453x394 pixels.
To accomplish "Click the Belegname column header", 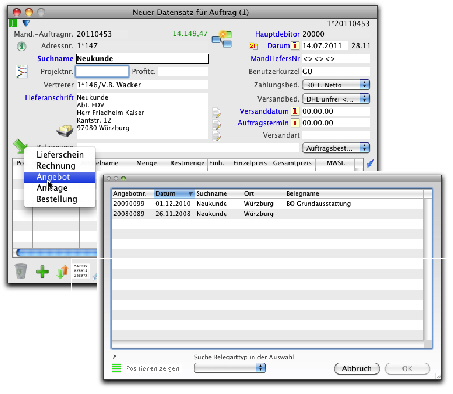I will coord(354,194).
